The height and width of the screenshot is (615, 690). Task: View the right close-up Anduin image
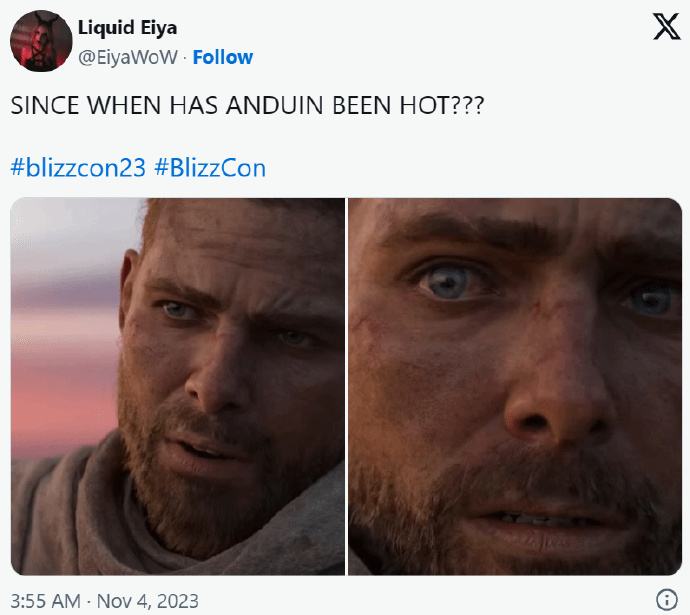pos(514,386)
